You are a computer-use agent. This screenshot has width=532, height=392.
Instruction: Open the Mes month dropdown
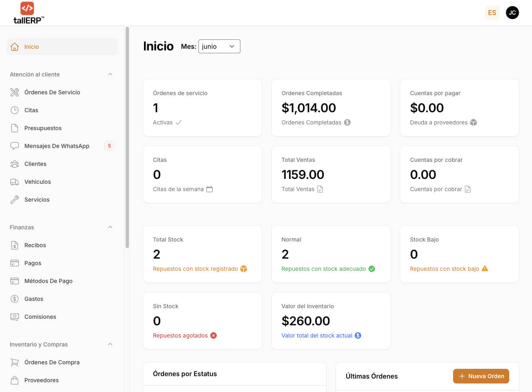click(x=219, y=46)
